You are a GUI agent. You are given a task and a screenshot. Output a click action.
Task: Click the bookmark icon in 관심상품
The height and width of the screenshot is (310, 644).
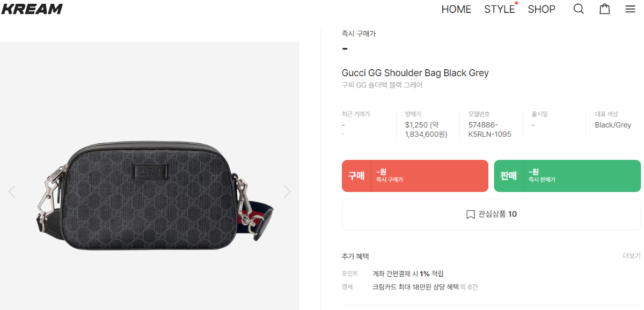tap(470, 215)
